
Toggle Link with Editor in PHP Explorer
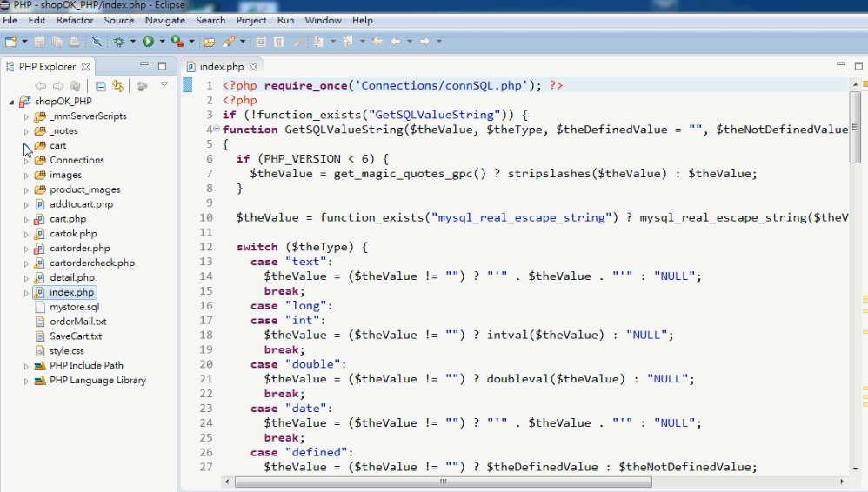pos(117,86)
